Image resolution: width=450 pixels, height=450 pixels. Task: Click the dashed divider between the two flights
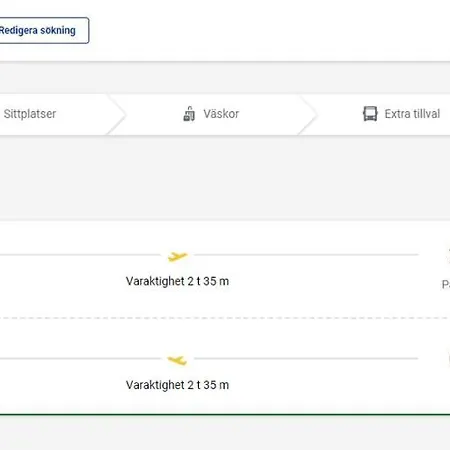pos(225,318)
